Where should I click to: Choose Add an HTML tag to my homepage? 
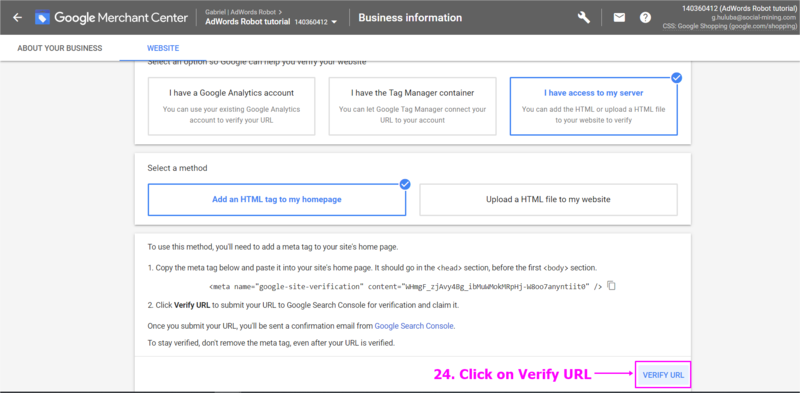(x=277, y=200)
